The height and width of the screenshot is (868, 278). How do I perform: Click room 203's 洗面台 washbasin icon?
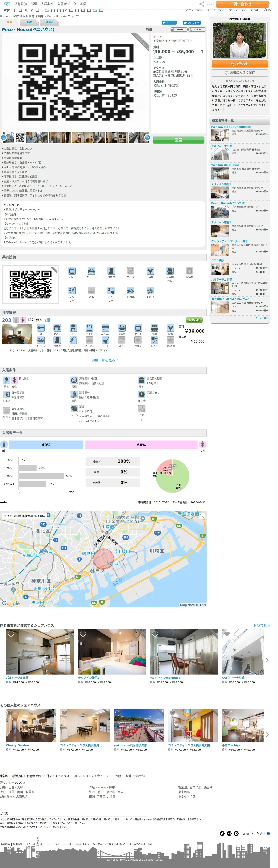122,328
